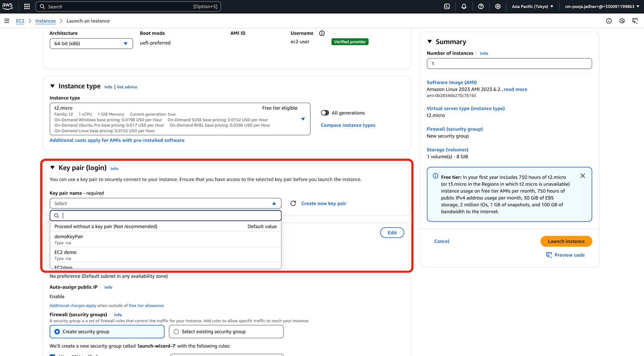The height and width of the screenshot is (356, 644).
Task: Click Launch instance button
Action: (x=566, y=241)
